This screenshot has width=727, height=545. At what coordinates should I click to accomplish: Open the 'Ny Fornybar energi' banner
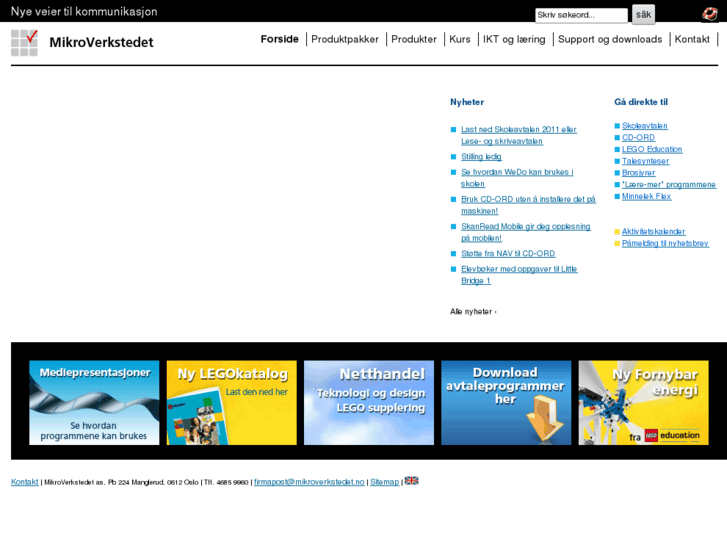pos(643,403)
